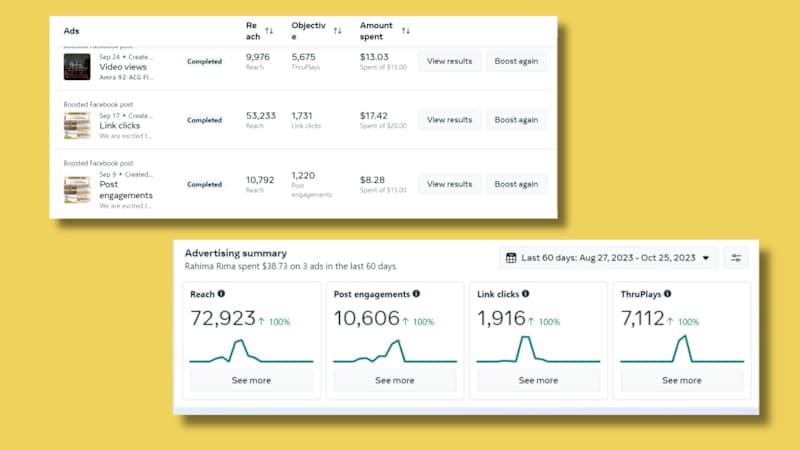Sort ads by the Amount spent arrows
The width and height of the screenshot is (800, 450).
tap(406, 31)
